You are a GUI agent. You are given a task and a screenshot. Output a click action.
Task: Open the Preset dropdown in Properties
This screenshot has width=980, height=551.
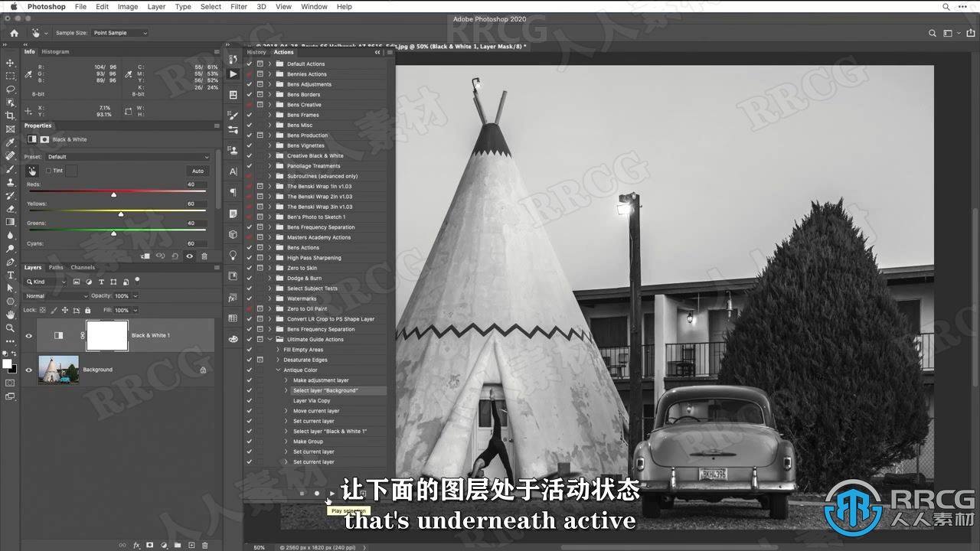click(128, 157)
